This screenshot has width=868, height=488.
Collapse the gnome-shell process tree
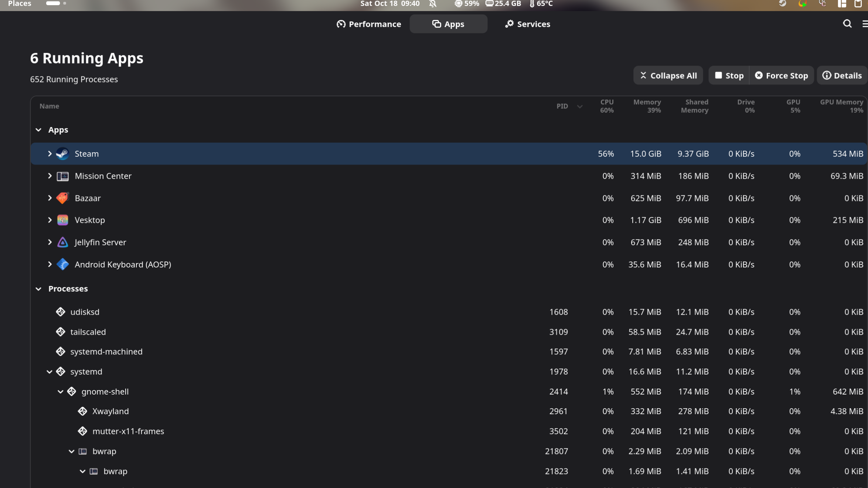pos(60,392)
